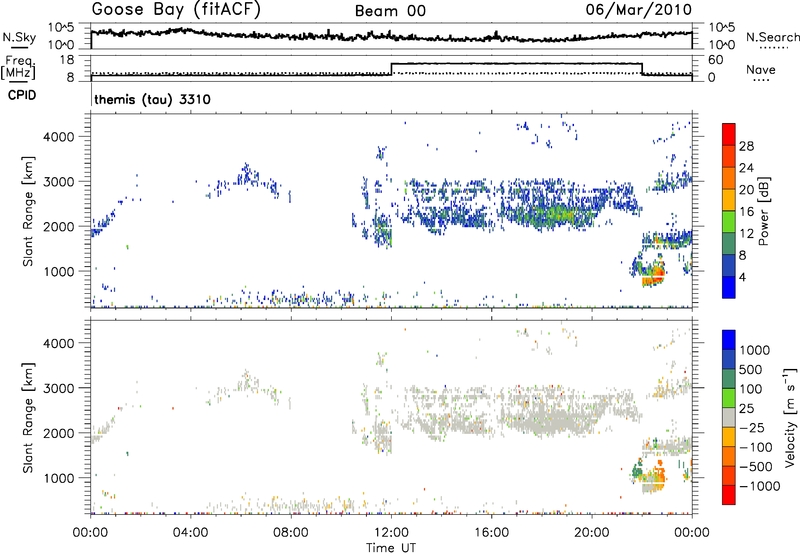Screen dimensions: 800x554
Task: Click the '-100' value on Velocity color bar
Action: click(x=756, y=447)
